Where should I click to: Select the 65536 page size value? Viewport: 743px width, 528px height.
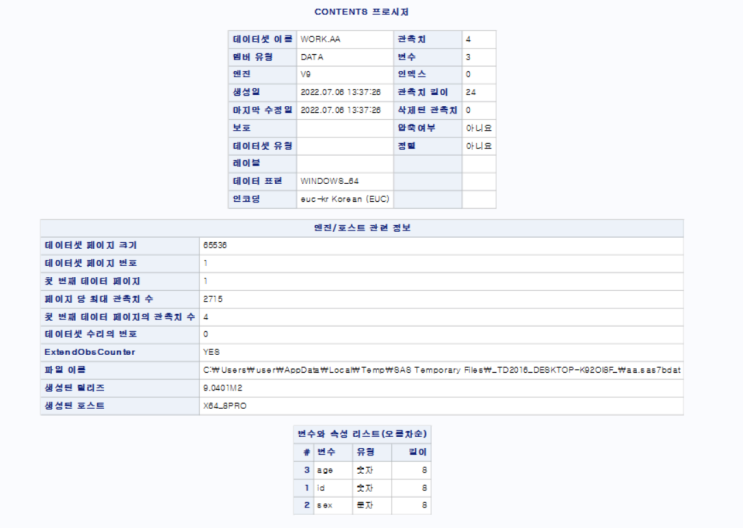tap(215, 246)
